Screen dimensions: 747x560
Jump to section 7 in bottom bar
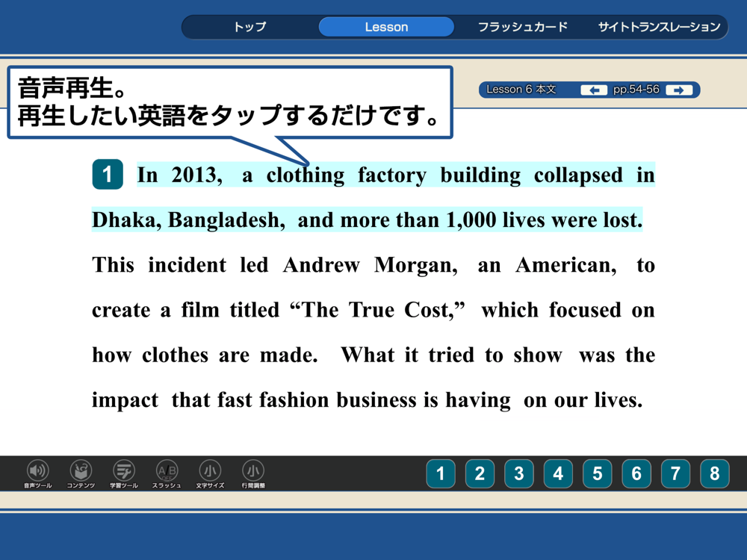point(675,474)
